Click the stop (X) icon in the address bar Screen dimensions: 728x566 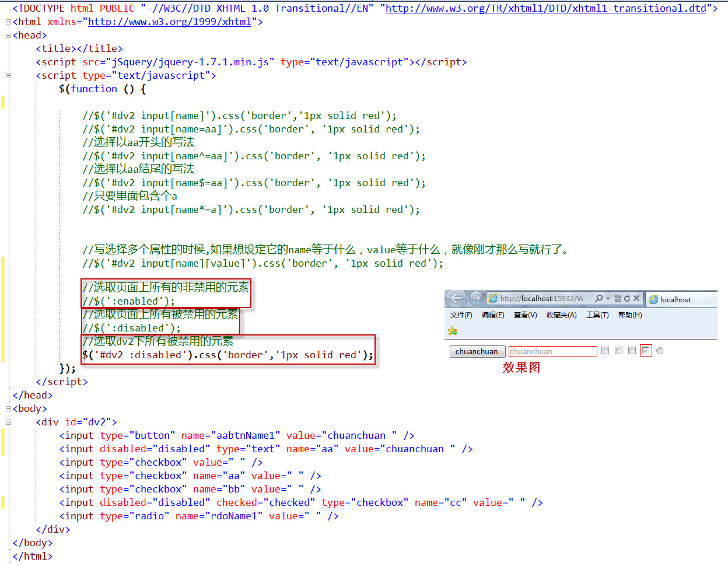click(637, 298)
